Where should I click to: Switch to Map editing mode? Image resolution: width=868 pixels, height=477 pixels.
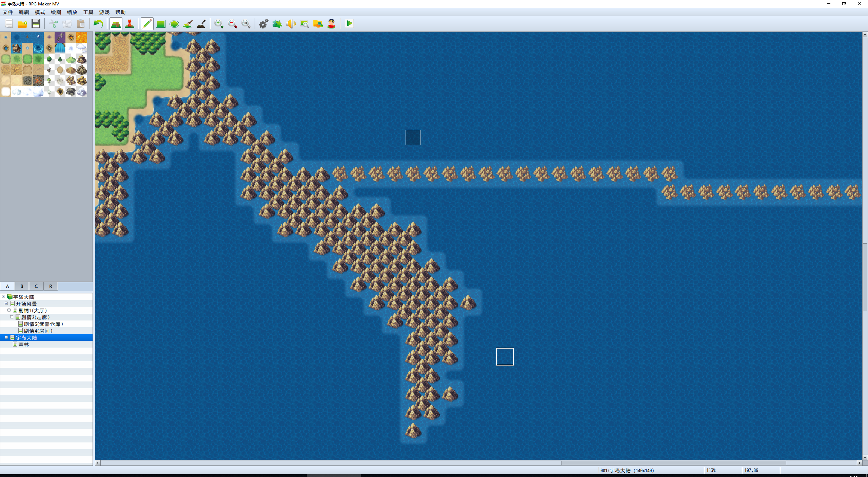coord(116,24)
